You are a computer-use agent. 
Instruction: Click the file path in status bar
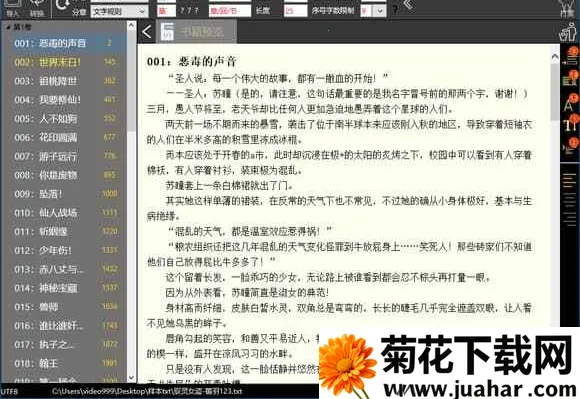point(147,391)
